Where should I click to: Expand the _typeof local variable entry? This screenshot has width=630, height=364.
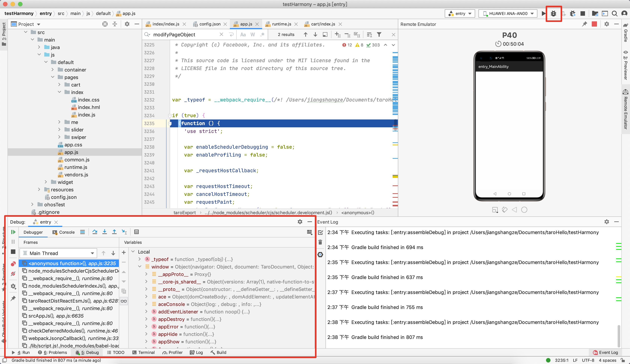tap(140, 259)
